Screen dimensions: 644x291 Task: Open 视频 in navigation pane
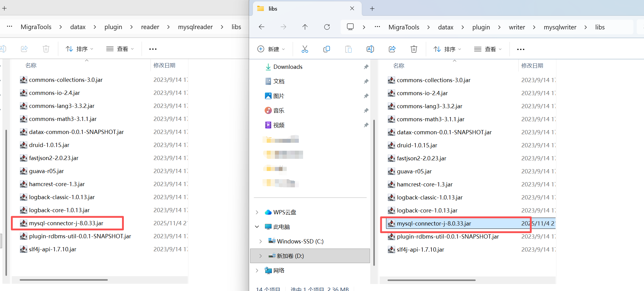(x=279, y=125)
